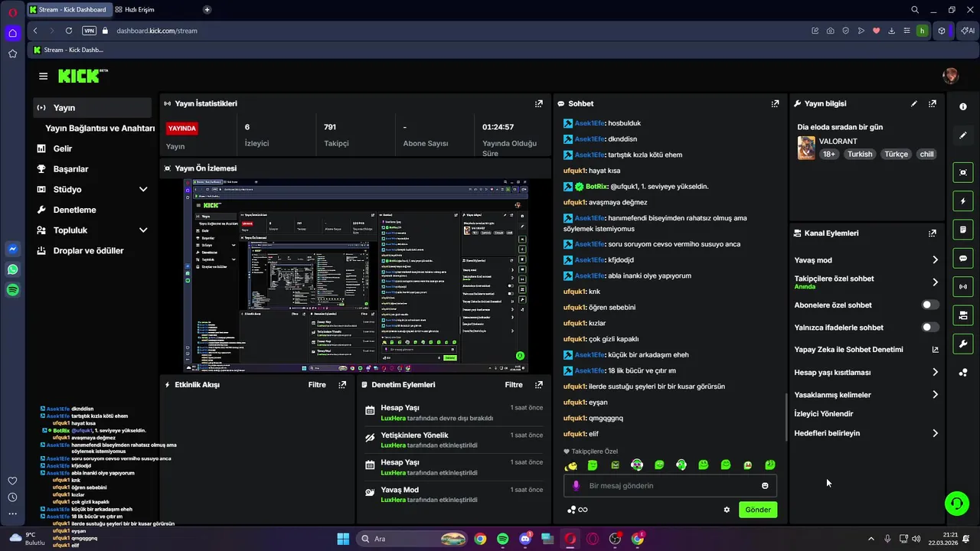Open Hedefleri belirleyin options chevron
This screenshot has height=551, width=980.
935,433
